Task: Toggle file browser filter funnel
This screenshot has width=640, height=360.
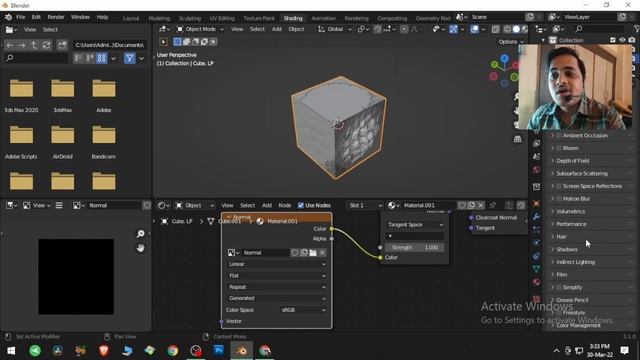Action: point(129,58)
